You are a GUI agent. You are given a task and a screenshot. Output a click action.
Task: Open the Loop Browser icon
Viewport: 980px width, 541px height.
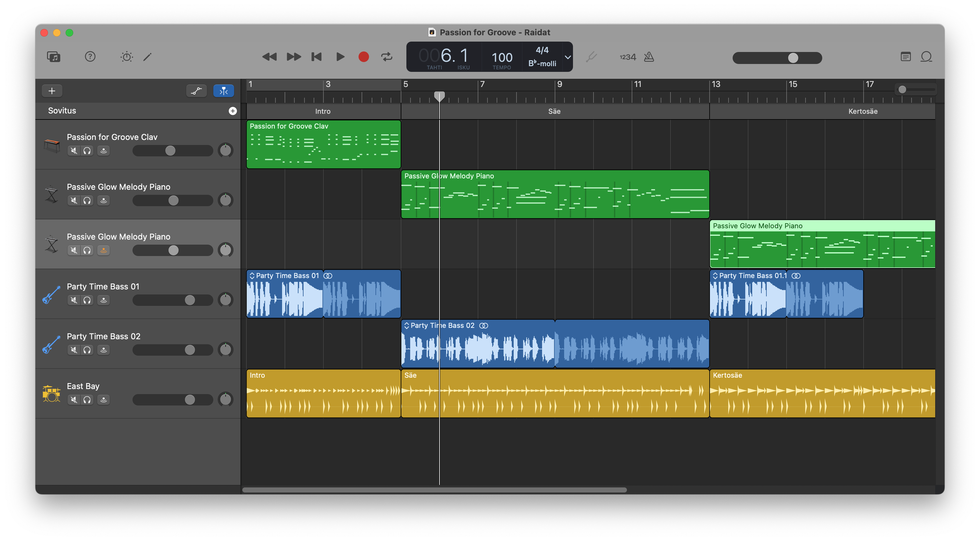pos(926,57)
